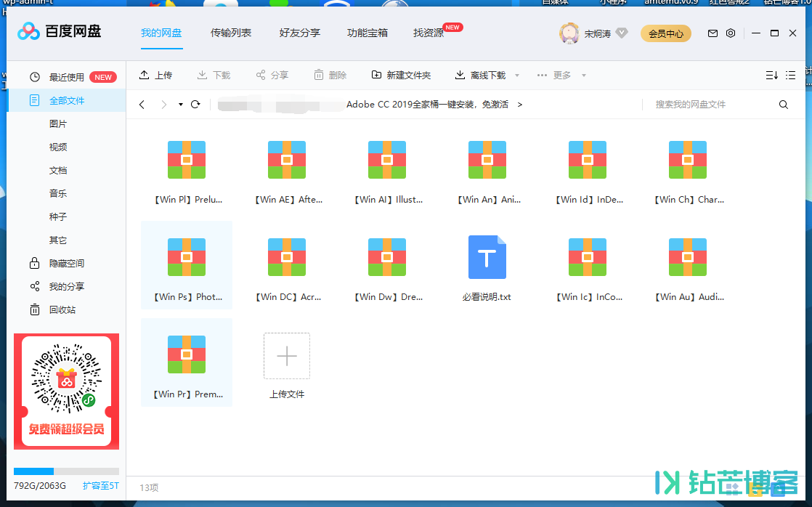
Task: Go back with the left arrow
Action: point(142,105)
